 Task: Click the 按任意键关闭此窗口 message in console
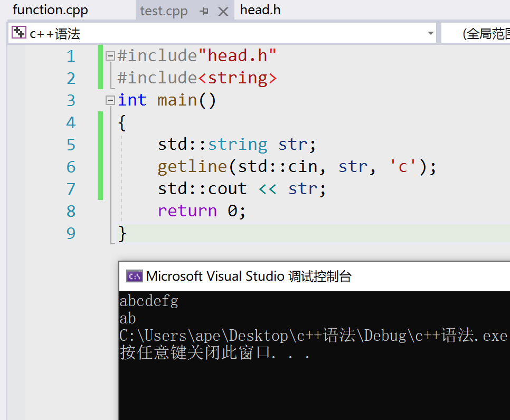coord(215,352)
